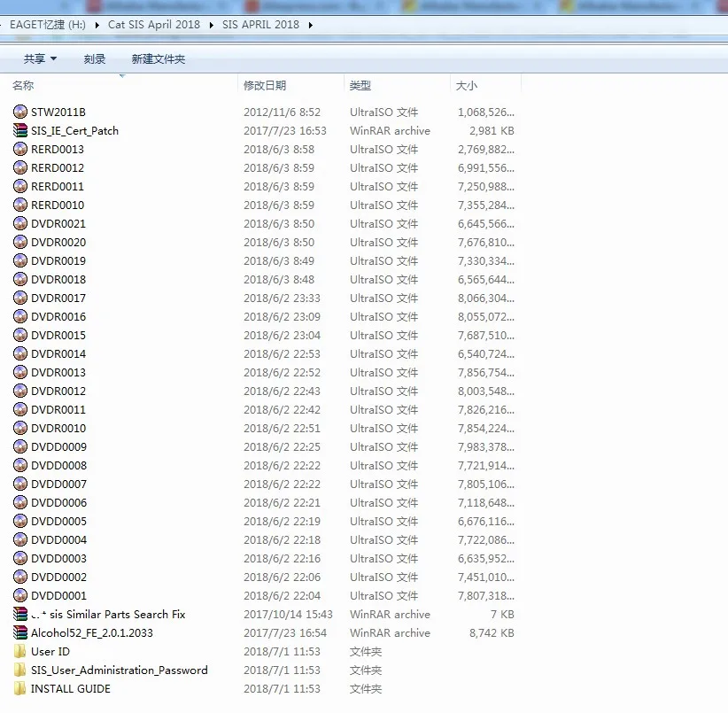
Task: Click the DVDD0009 disc image icon
Action: (x=20, y=446)
